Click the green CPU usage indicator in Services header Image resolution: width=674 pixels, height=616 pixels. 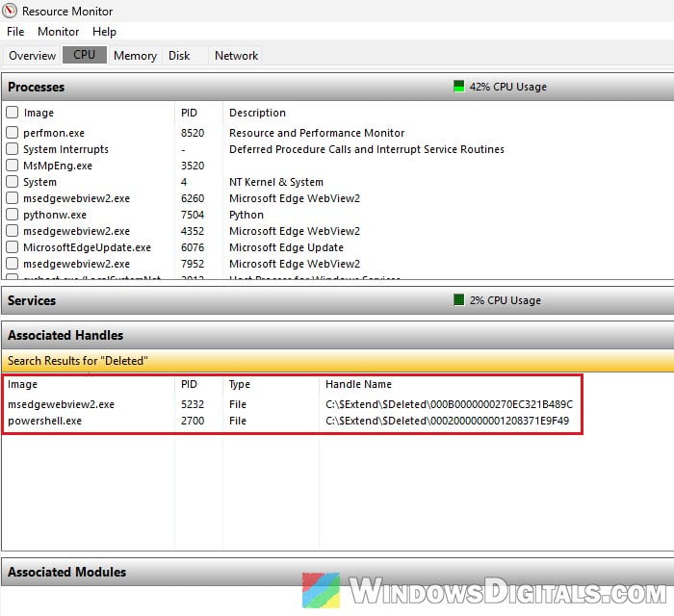point(458,300)
